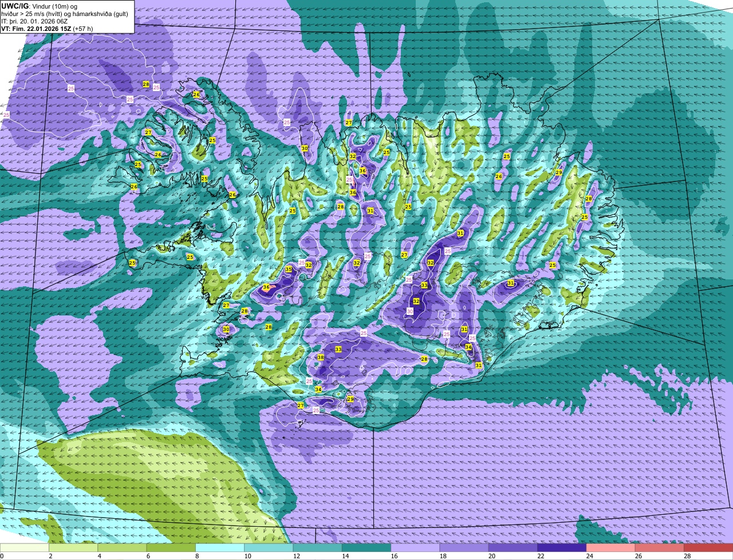Click the 2–4 m/s legend color
The image size is (733, 560).
coord(73,548)
